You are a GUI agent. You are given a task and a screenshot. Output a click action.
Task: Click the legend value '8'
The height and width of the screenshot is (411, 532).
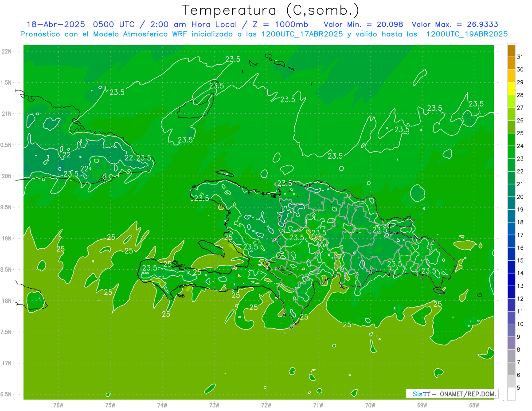519,350
